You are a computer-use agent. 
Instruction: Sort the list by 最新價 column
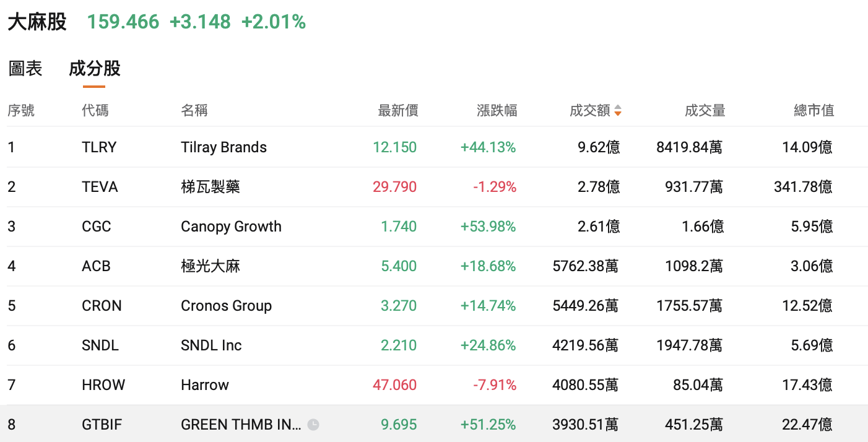398,111
